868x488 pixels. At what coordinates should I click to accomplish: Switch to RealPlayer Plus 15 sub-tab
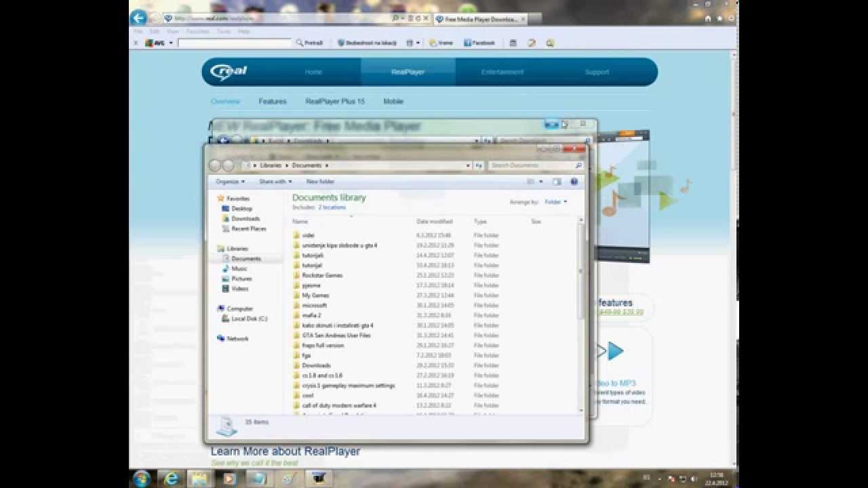tap(335, 102)
